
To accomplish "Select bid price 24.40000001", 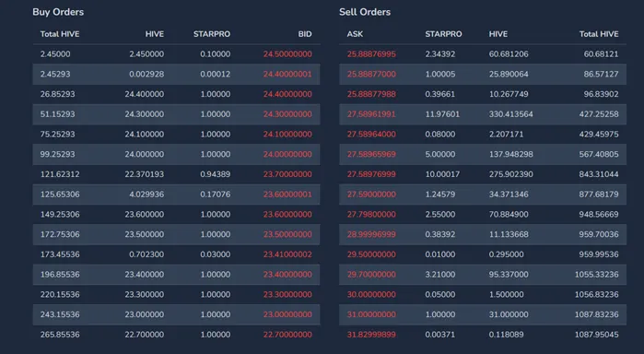I will click(x=287, y=75).
